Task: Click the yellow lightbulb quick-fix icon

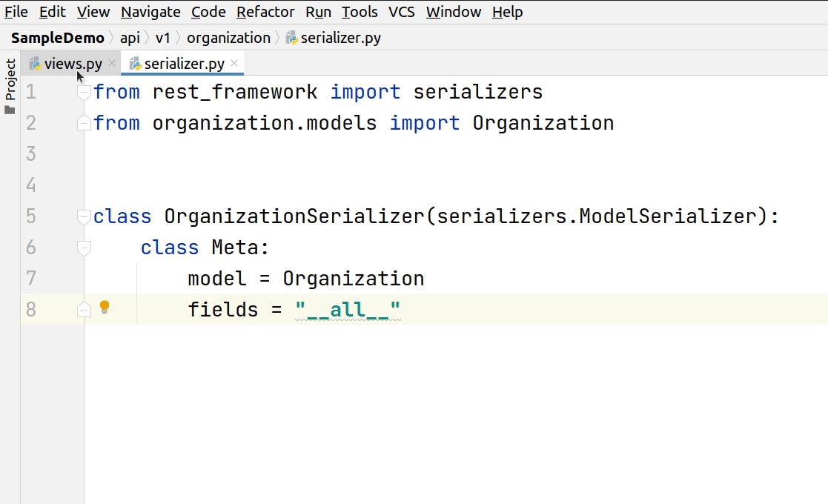Action: click(x=105, y=307)
